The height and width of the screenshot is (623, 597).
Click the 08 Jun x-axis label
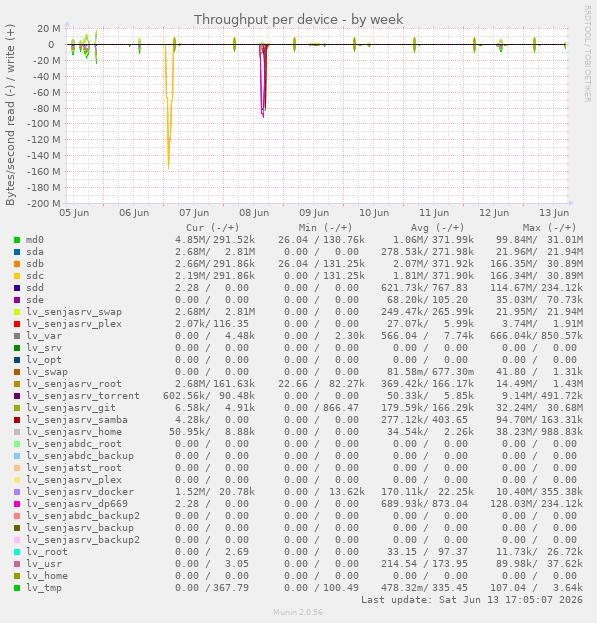pos(254,213)
